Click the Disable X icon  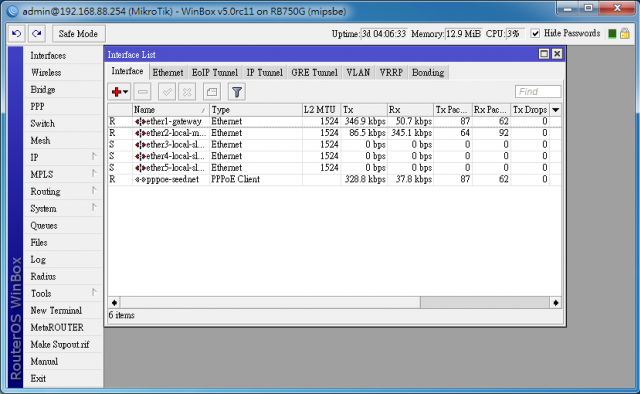click(x=187, y=92)
